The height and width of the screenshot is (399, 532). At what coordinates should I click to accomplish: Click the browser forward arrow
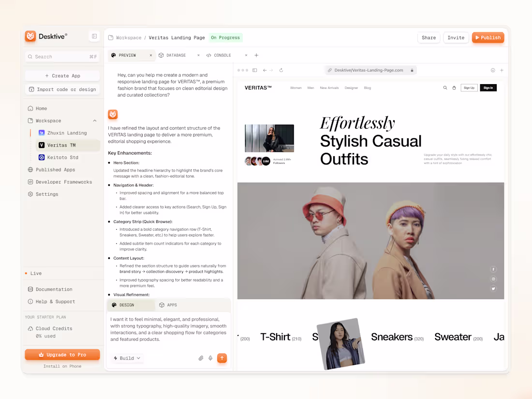[271, 70]
